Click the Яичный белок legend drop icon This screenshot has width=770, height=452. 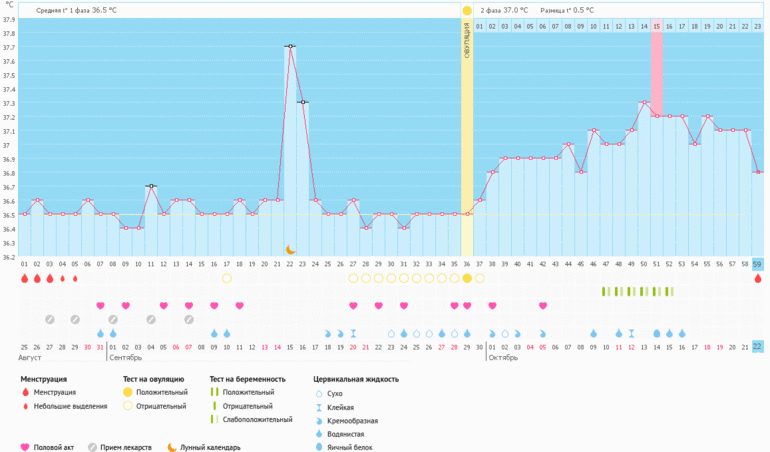click(x=319, y=447)
